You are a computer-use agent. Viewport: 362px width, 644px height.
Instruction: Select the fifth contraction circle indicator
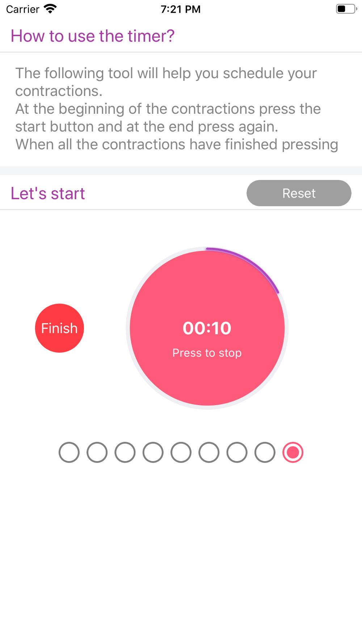181,452
